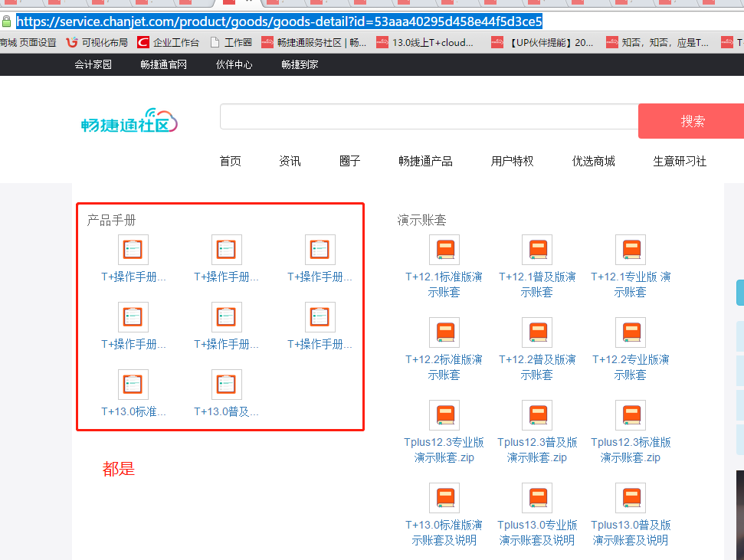The width and height of the screenshot is (744, 560).
Task: Click the green padlock in the address bar
Action: point(6,21)
